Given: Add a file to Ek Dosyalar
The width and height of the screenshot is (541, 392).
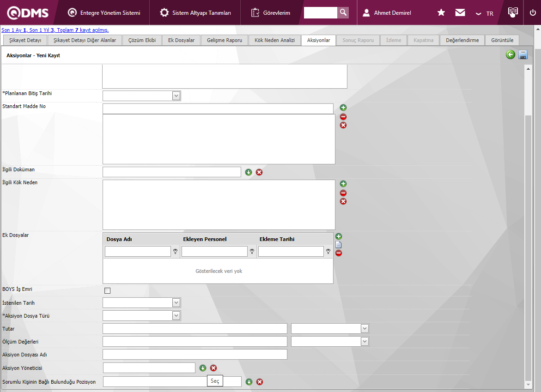Looking at the screenshot, I should coord(339,236).
